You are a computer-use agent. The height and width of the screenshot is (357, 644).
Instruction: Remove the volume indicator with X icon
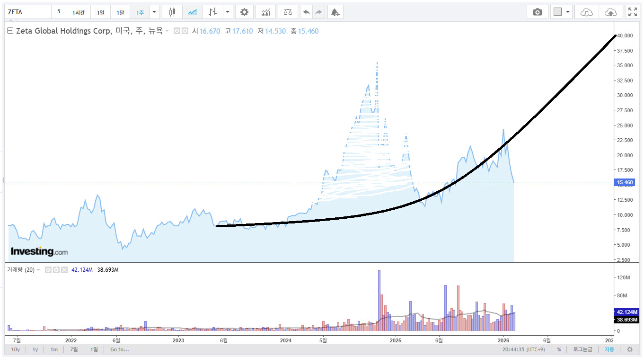pos(64,269)
